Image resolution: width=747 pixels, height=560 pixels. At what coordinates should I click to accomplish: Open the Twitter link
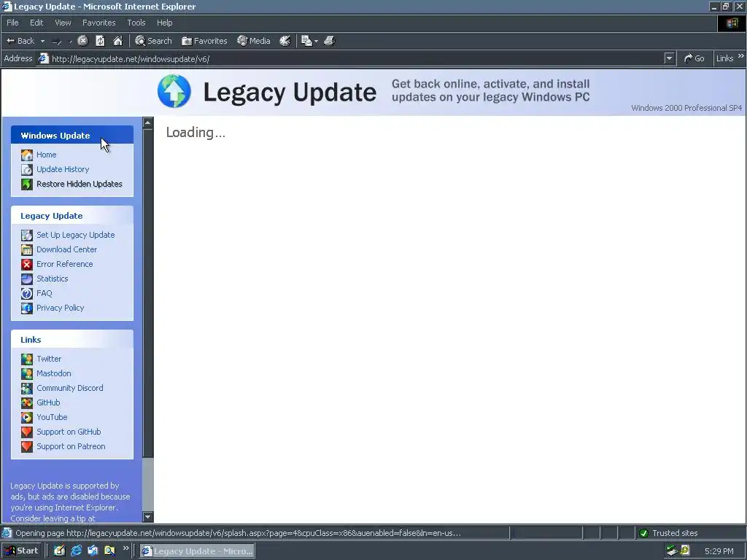tap(49, 359)
